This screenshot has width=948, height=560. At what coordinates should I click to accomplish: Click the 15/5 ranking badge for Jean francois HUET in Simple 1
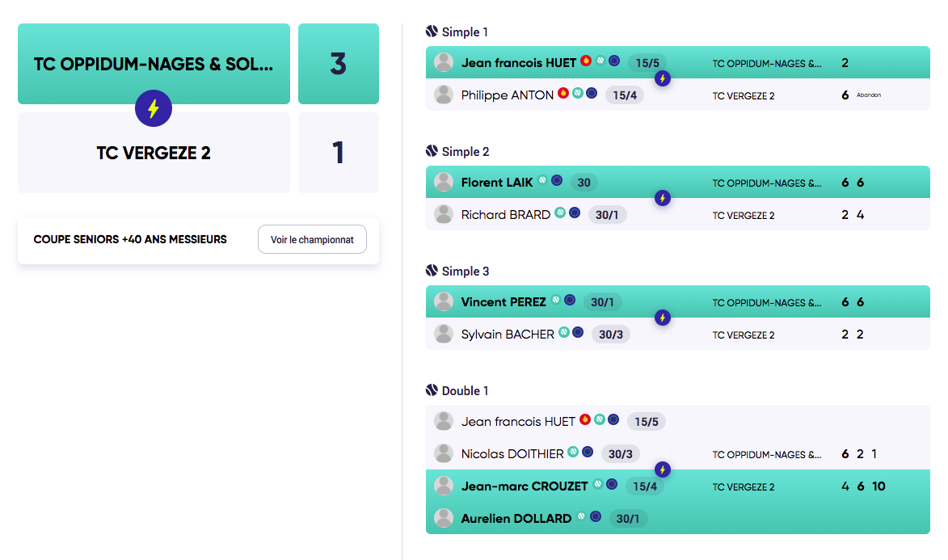tap(647, 63)
